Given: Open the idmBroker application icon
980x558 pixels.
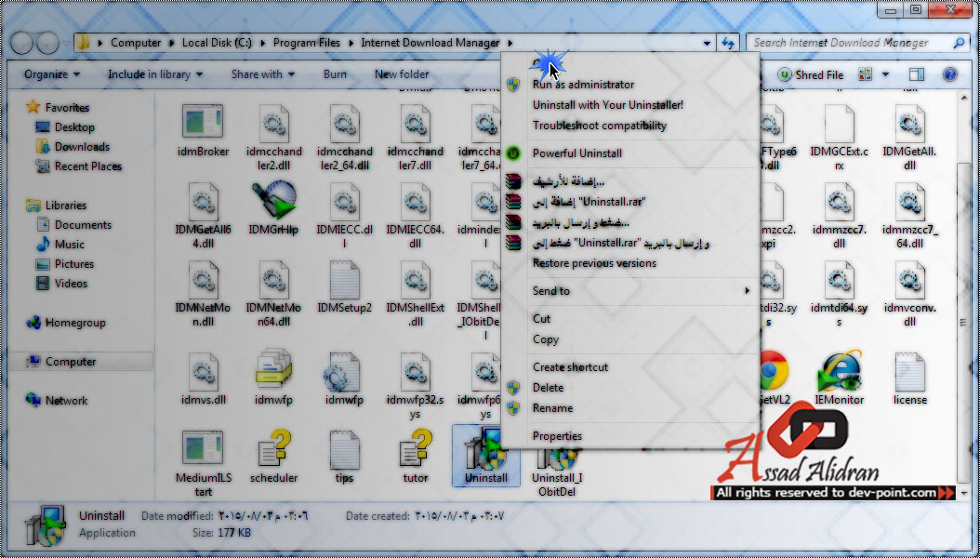Looking at the screenshot, I should tap(203, 121).
